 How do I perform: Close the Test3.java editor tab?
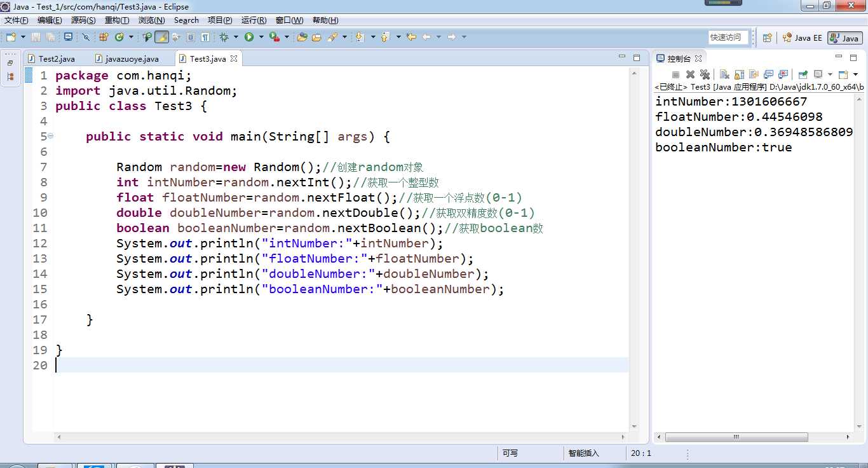coord(234,59)
